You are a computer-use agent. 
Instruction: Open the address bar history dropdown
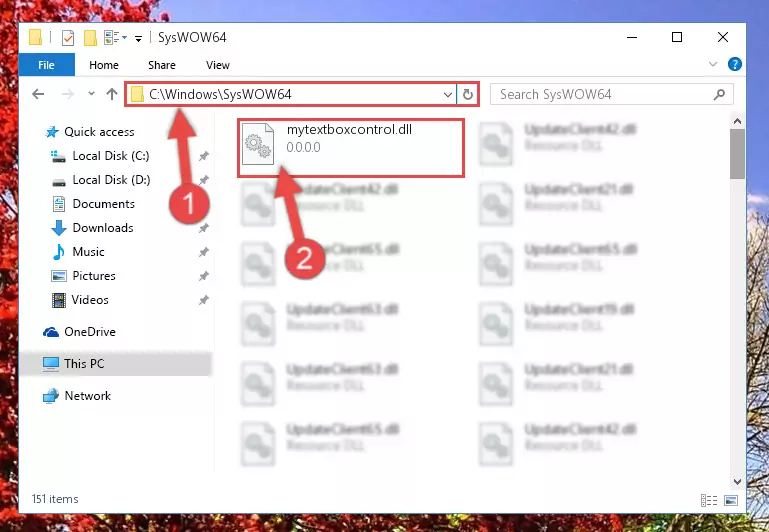tap(448, 94)
